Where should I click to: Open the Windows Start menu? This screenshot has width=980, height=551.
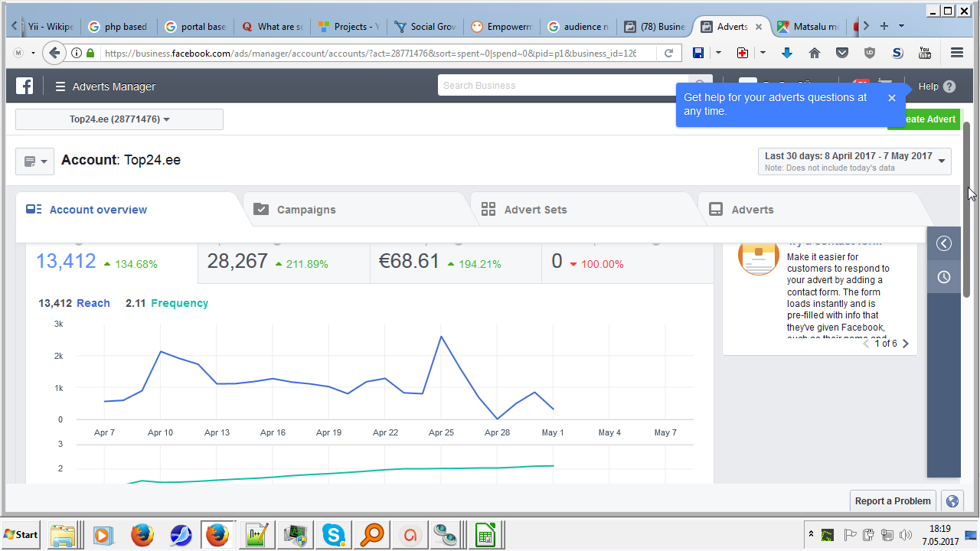21,534
